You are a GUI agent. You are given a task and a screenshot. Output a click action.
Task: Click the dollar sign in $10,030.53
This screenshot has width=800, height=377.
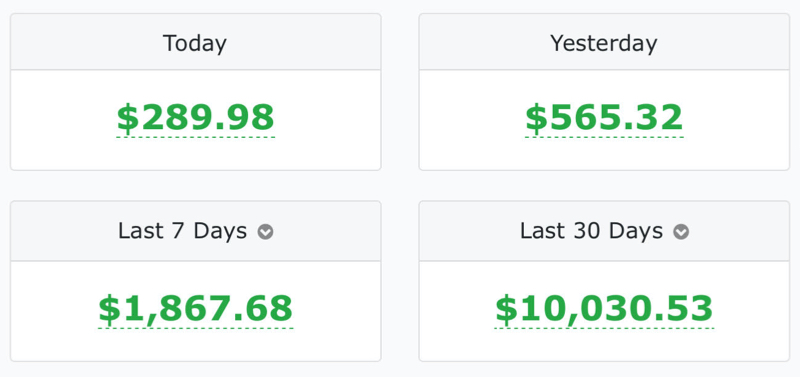pyautogui.click(x=506, y=309)
